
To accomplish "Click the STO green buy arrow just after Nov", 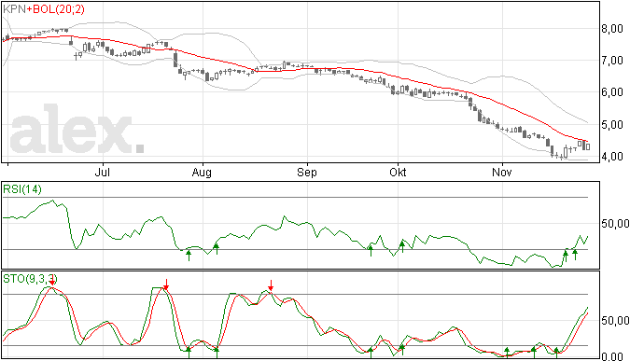I will point(507,352).
